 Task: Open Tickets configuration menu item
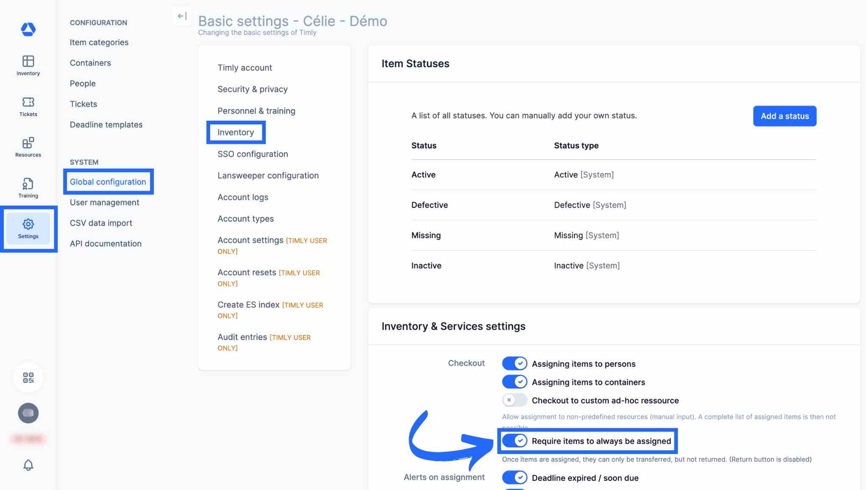[83, 104]
